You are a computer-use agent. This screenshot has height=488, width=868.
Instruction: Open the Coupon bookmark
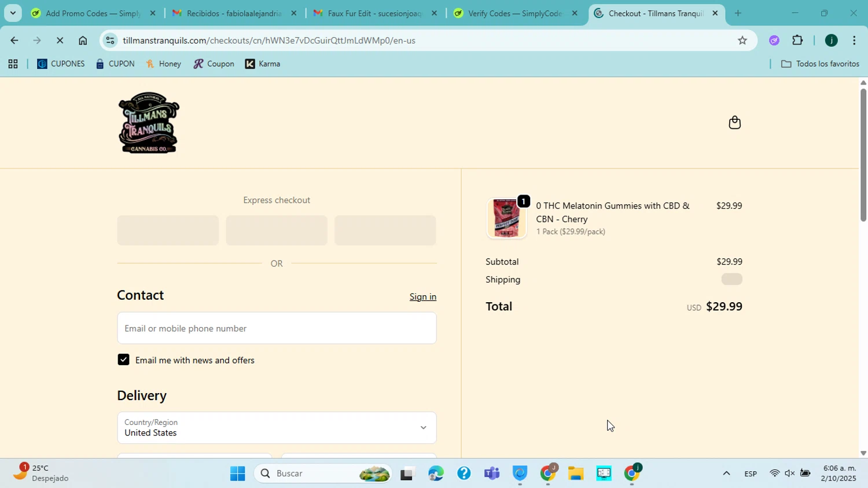pos(214,64)
